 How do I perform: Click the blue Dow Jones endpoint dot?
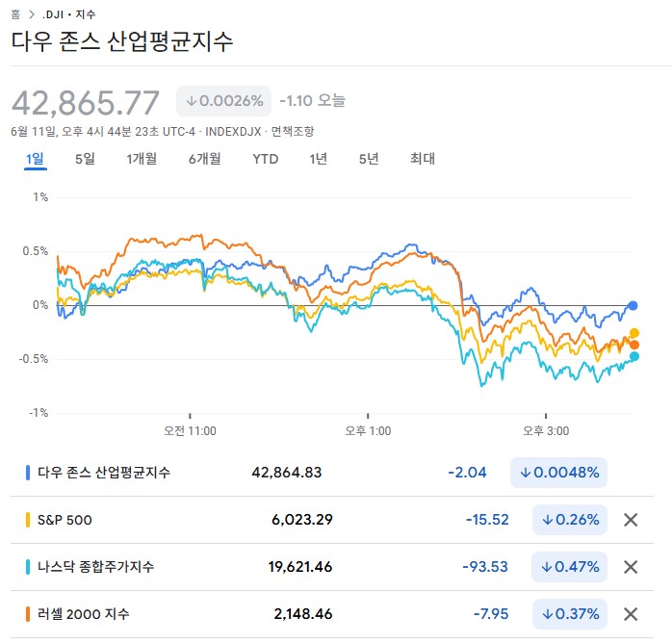pos(633,305)
